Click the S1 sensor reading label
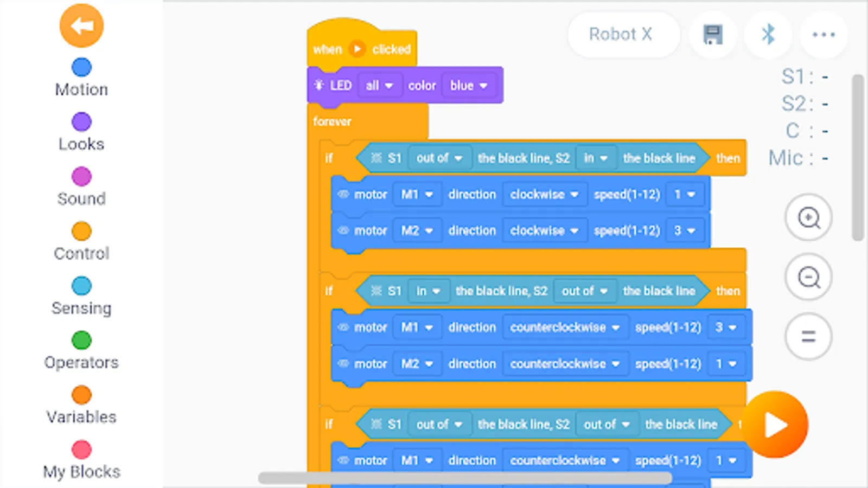The height and width of the screenshot is (488, 868). point(805,77)
